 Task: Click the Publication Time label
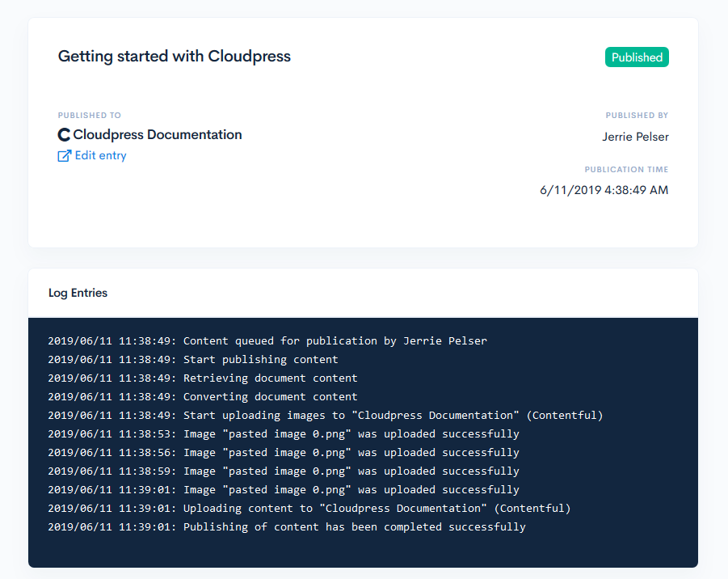coord(626,170)
